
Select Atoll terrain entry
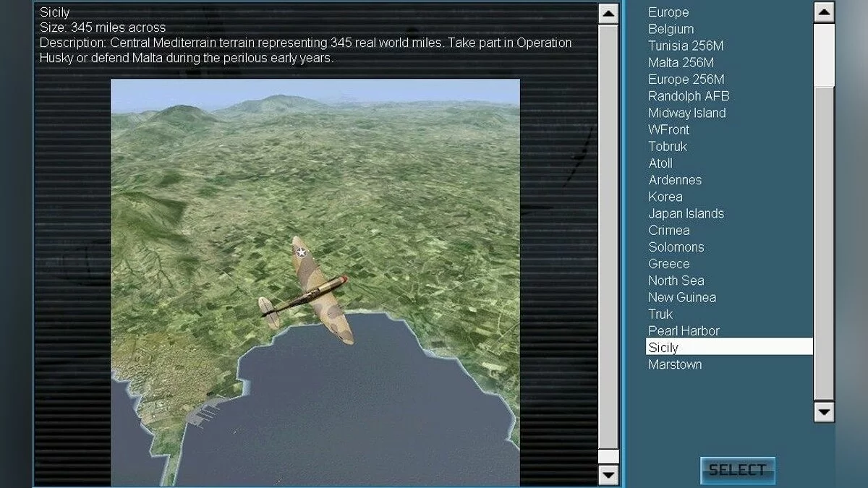[660, 163]
